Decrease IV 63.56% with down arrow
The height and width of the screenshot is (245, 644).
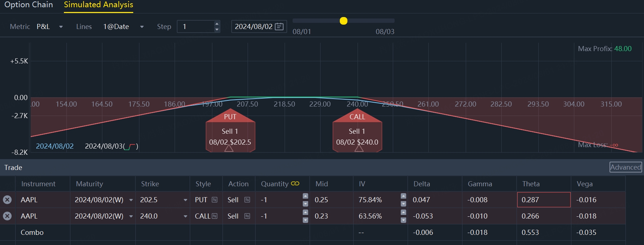(403, 220)
